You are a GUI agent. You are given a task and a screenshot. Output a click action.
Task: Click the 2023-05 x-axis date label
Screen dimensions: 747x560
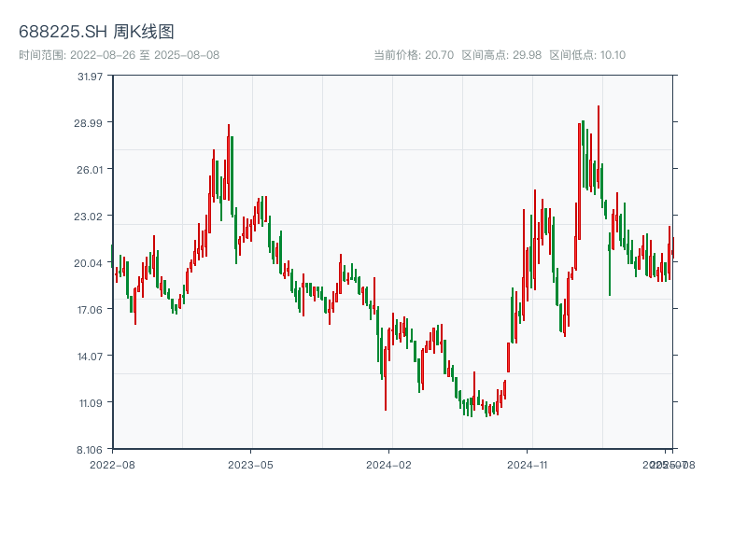pos(250,464)
